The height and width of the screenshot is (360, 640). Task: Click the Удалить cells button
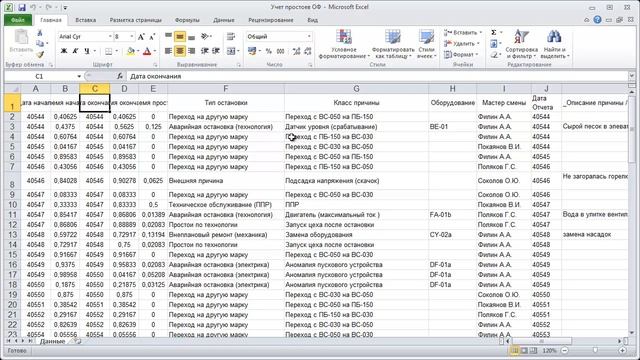pos(462,43)
